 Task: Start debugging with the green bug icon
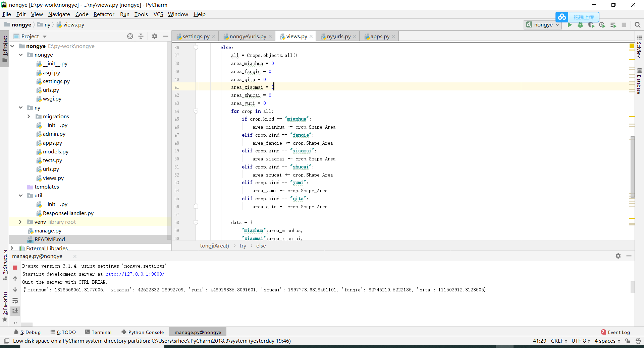[580, 25]
